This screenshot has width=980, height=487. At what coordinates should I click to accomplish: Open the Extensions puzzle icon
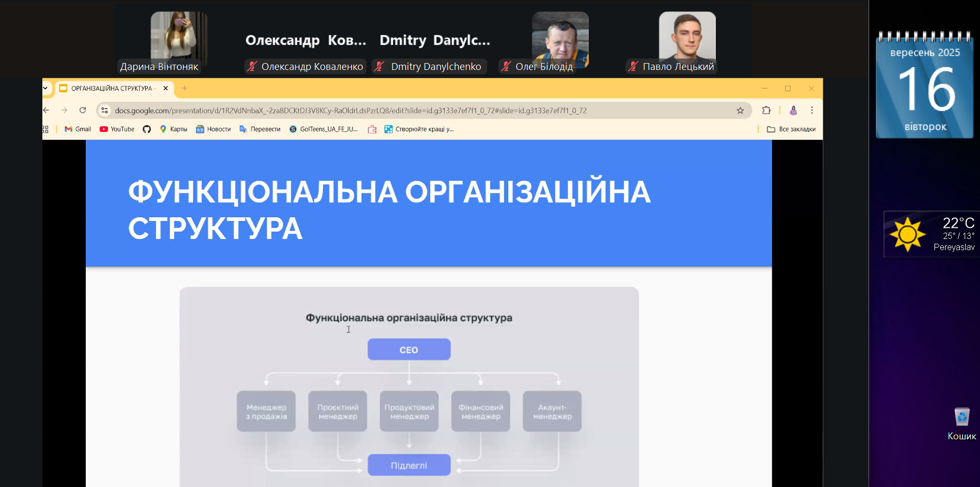coord(766,110)
